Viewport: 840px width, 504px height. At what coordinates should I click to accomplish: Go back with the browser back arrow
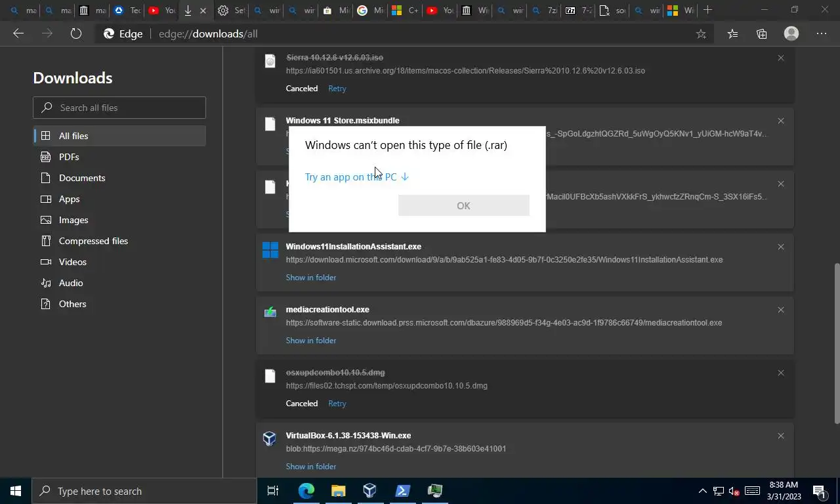click(x=18, y=33)
